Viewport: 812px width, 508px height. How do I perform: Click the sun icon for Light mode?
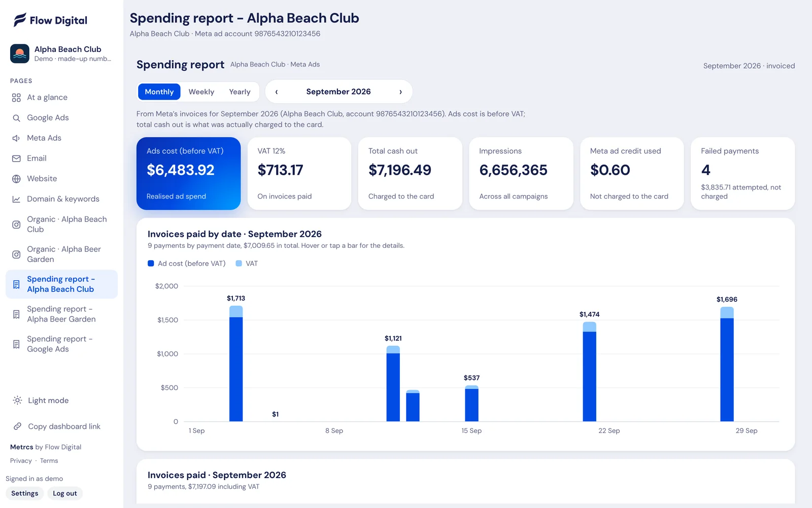pos(17,400)
